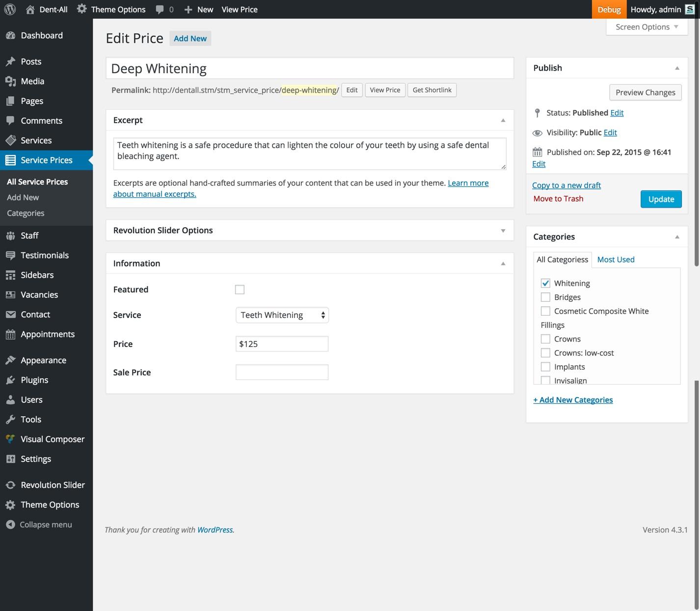Click the plus New icon in admin bar

point(188,9)
